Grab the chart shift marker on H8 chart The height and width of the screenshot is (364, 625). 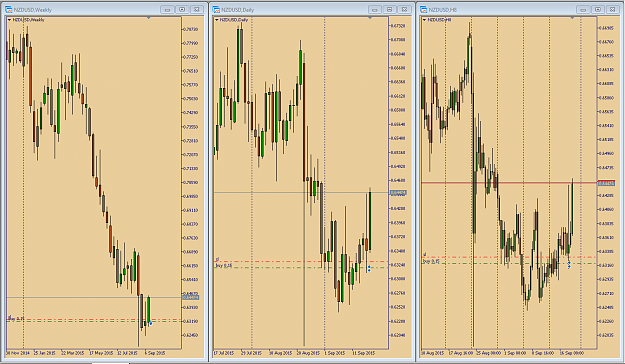point(572,18)
